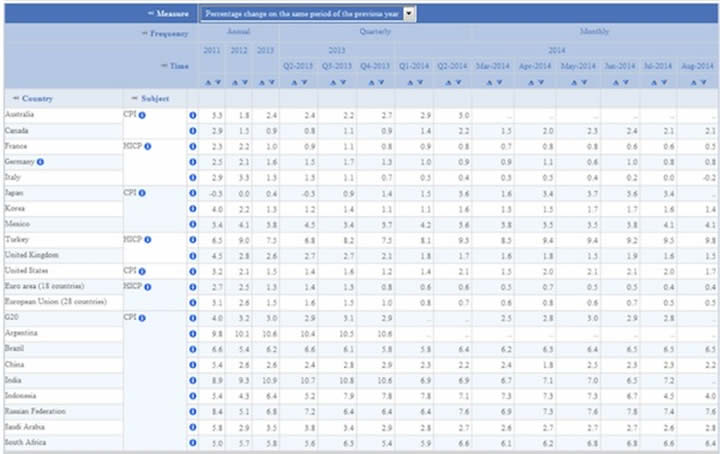
Task: Click the Mar-2014 column header
Action: coord(493,66)
